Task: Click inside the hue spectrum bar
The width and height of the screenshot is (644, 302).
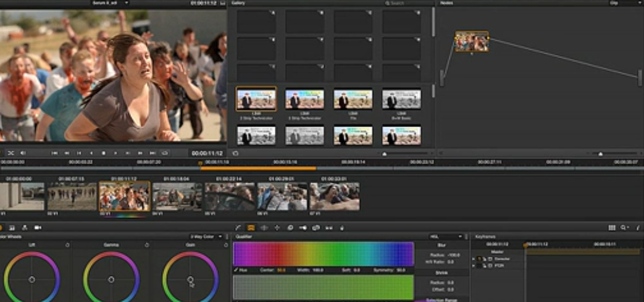Action: point(323,254)
